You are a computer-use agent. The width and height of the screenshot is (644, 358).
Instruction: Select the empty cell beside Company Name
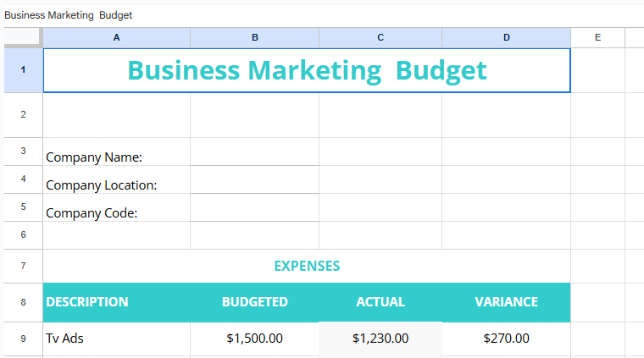tap(254, 152)
